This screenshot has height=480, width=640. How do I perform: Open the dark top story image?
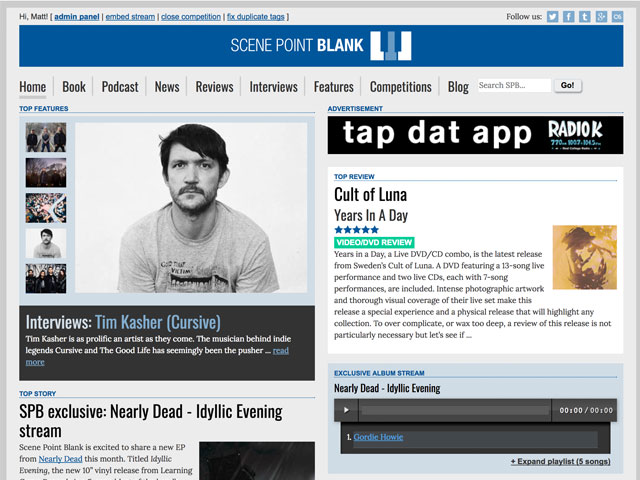pos(257,460)
